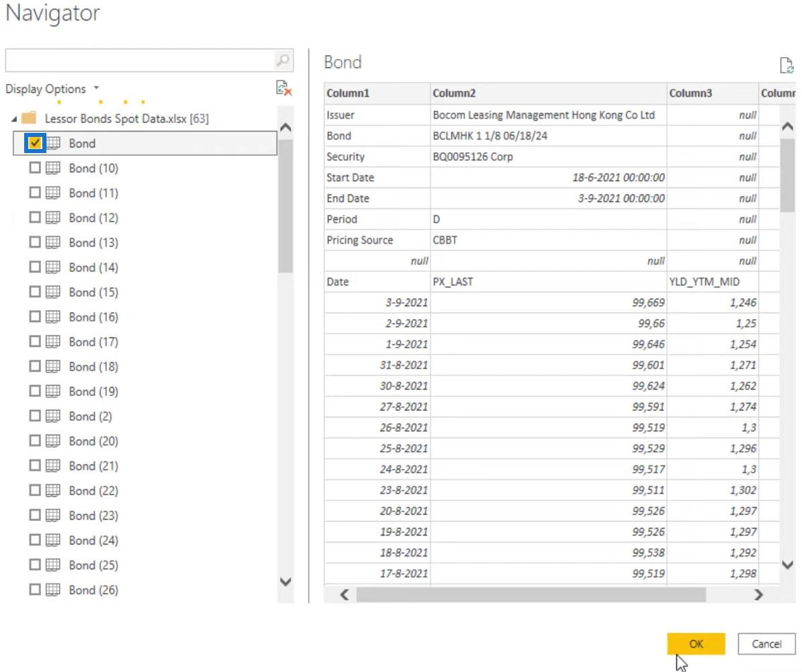Enable the Bond (23) checkbox
Screen dimensions: 802x672
coord(35,515)
